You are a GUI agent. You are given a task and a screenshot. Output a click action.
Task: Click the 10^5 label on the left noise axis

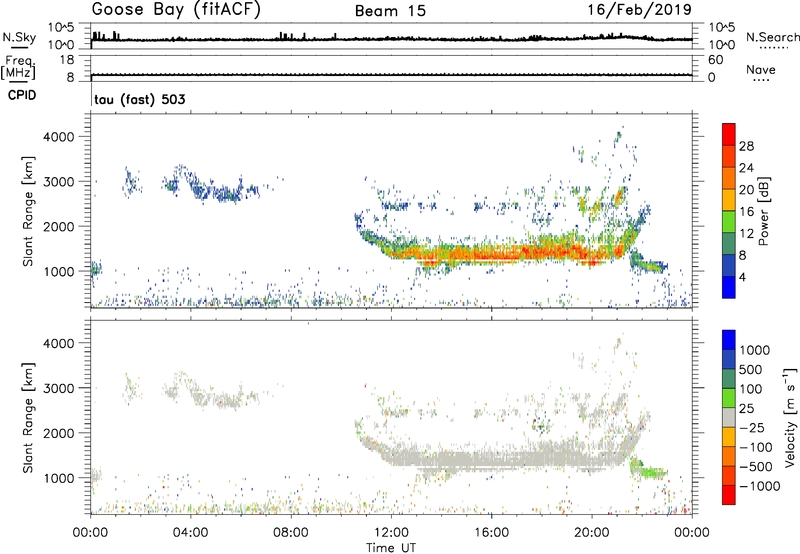[x=61, y=28]
